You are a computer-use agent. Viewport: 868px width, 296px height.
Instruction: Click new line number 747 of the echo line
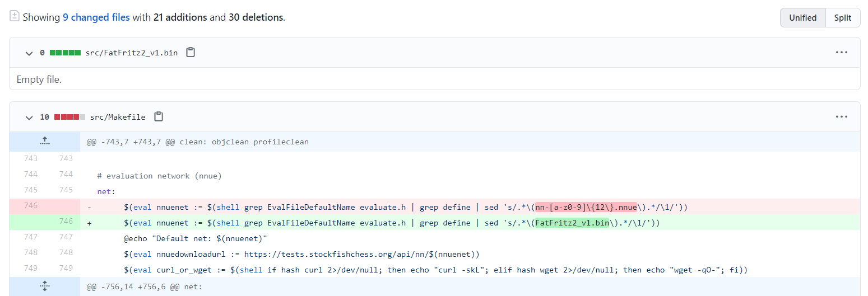coord(66,237)
